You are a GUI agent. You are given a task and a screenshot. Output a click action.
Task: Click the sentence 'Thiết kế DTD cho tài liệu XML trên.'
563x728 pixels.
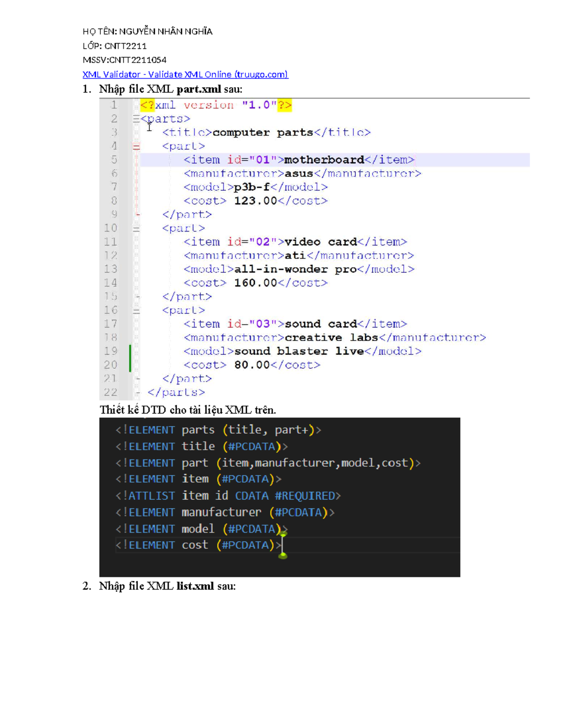point(188,410)
